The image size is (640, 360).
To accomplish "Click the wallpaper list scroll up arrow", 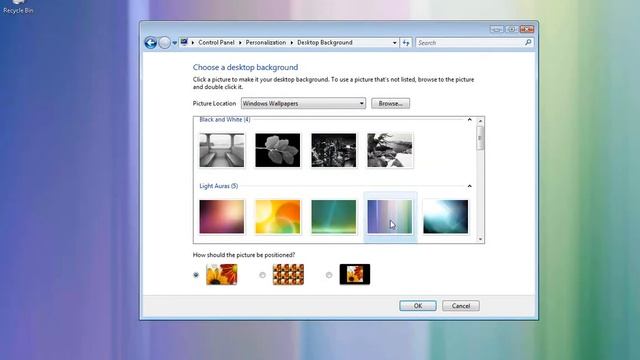I will point(480,121).
